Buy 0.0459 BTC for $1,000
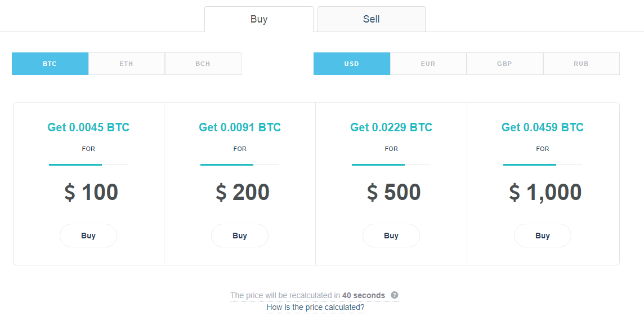The width and height of the screenshot is (644, 324). pyautogui.click(x=543, y=236)
